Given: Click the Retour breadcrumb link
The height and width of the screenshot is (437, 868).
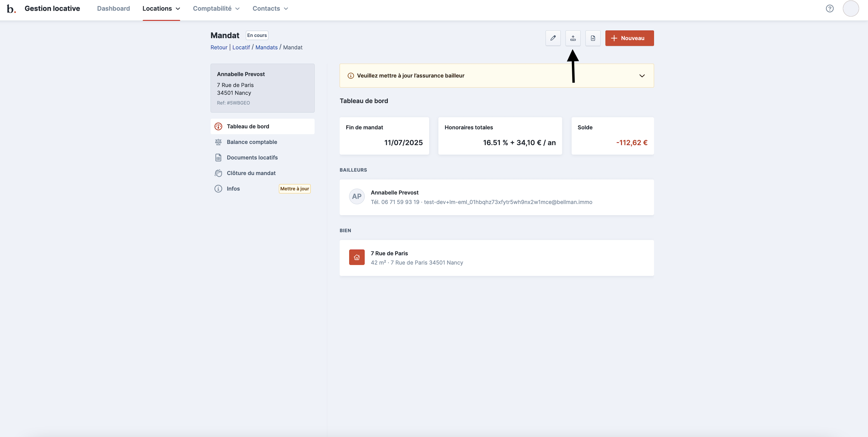Looking at the screenshot, I should [x=219, y=47].
